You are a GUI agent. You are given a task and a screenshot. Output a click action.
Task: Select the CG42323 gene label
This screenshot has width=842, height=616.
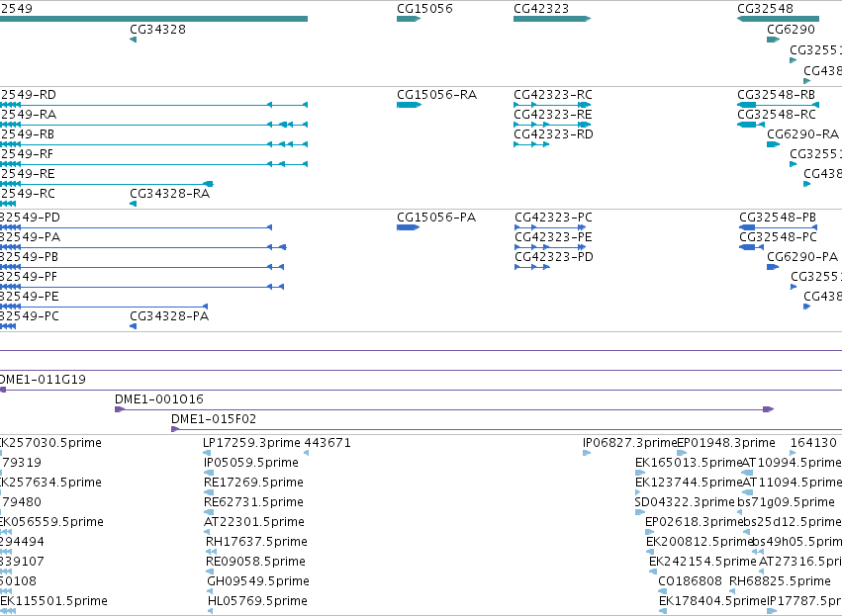click(x=541, y=9)
